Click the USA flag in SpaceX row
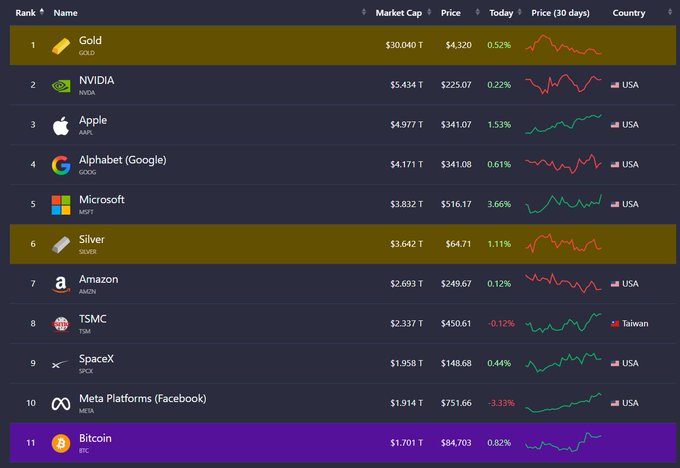Viewport: 680px width, 468px height. pos(615,363)
